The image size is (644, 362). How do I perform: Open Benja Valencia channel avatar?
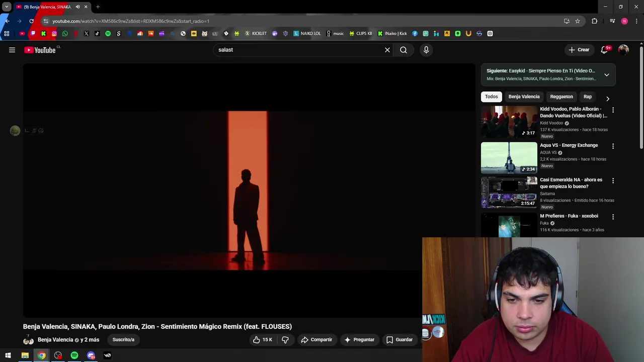coord(29,340)
